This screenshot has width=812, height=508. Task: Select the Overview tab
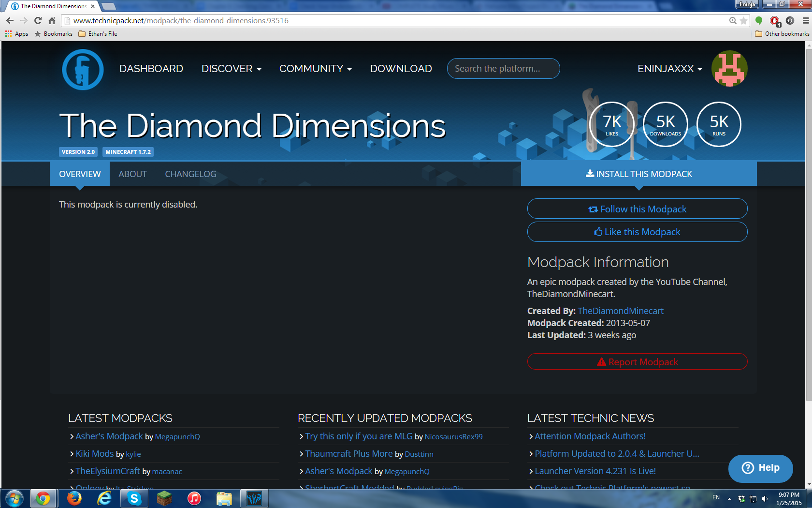pos(80,174)
